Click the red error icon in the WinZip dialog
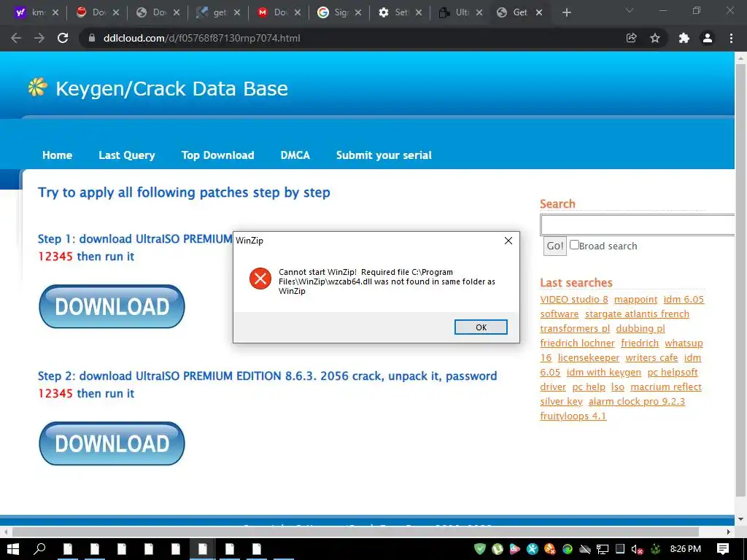This screenshot has height=560, width=747. click(x=260, y=279)
